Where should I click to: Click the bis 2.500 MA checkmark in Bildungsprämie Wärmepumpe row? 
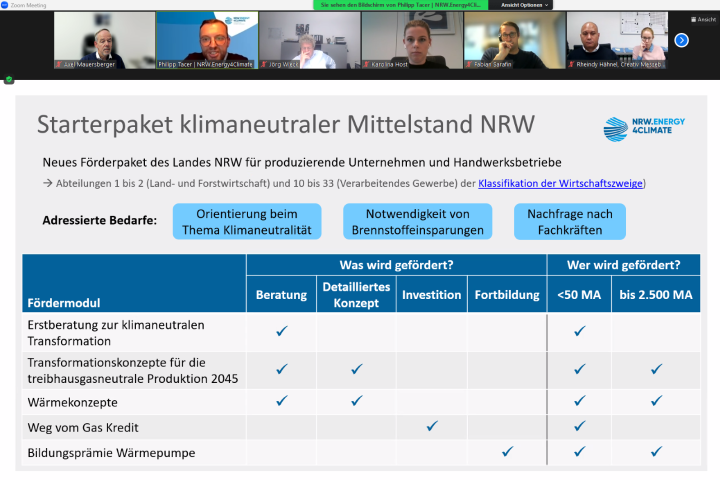[656, 452]
